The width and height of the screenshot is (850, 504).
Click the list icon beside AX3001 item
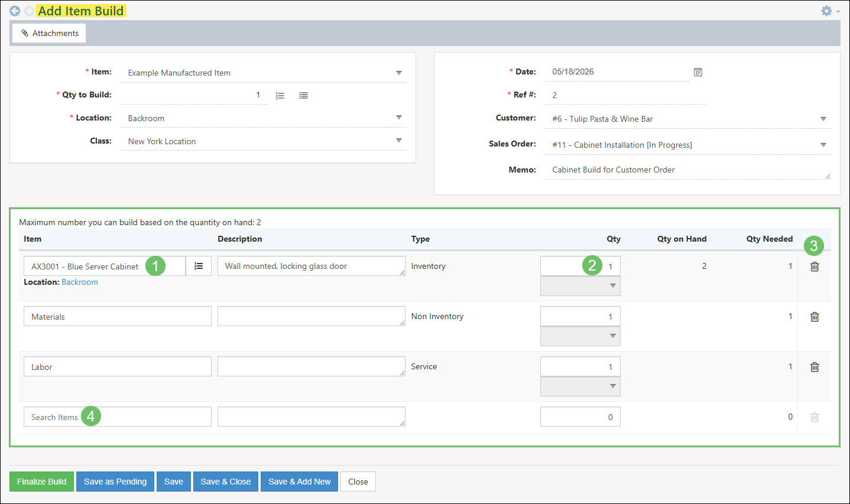point(199,266)
